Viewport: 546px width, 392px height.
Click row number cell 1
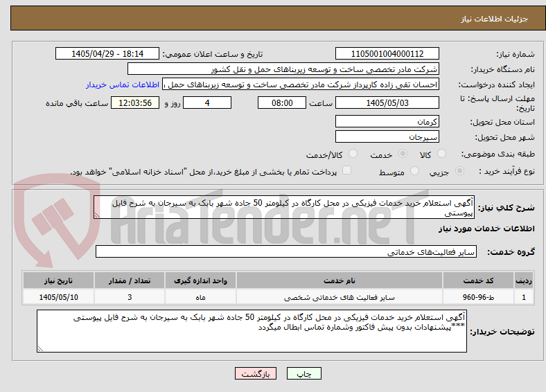click(x=524, y=297)
